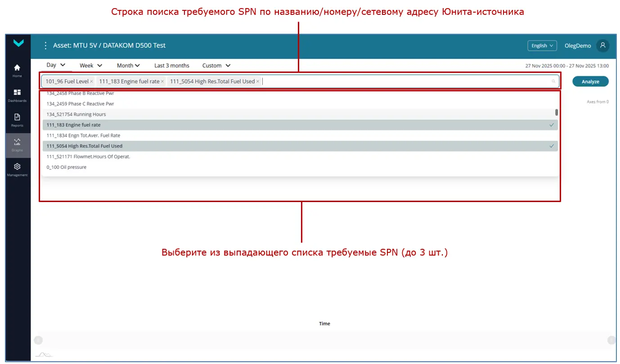Open the Day period dropdown
This screenshot has height=364, width=620.
coord(55,65)
